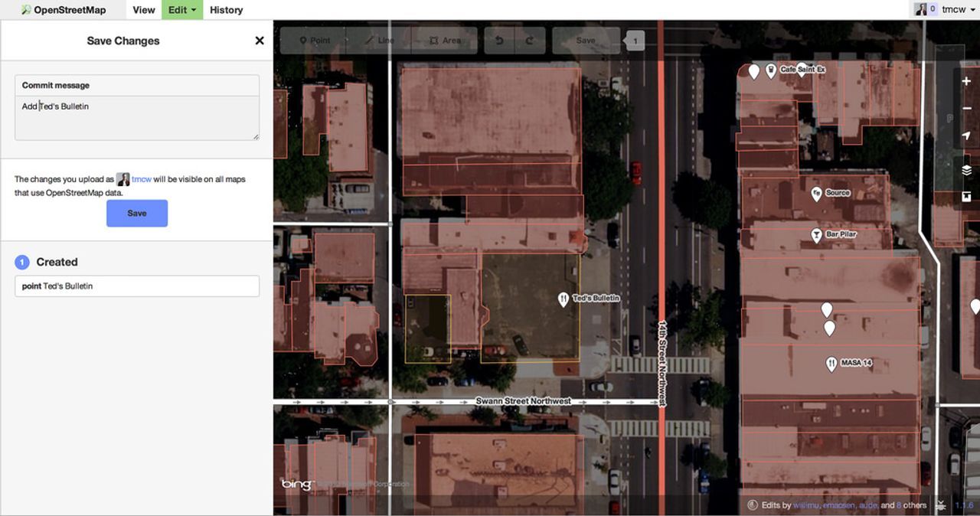Click the geolocate arrow icon
Screen dimensions: 980x516
(x=966, y=136)
